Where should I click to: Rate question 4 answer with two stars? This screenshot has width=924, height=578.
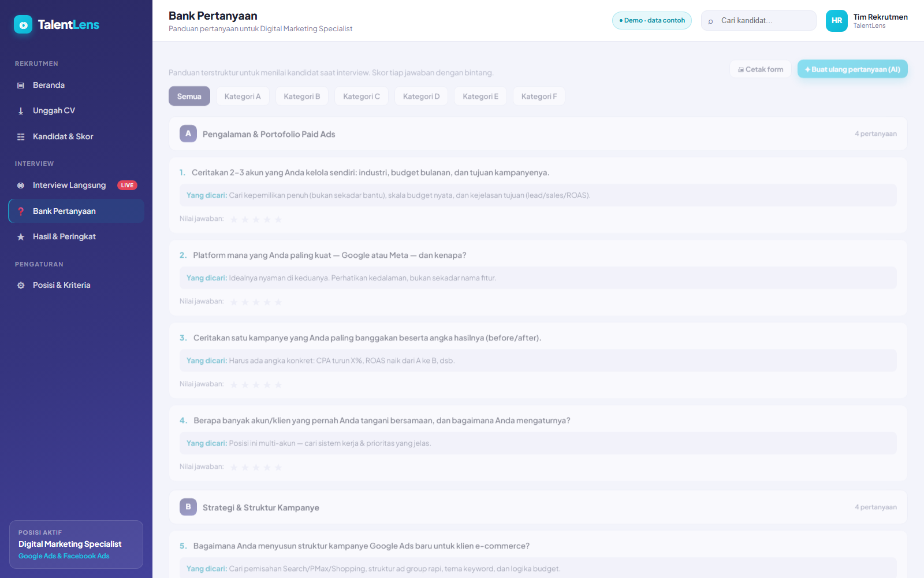tap(245, 467)
